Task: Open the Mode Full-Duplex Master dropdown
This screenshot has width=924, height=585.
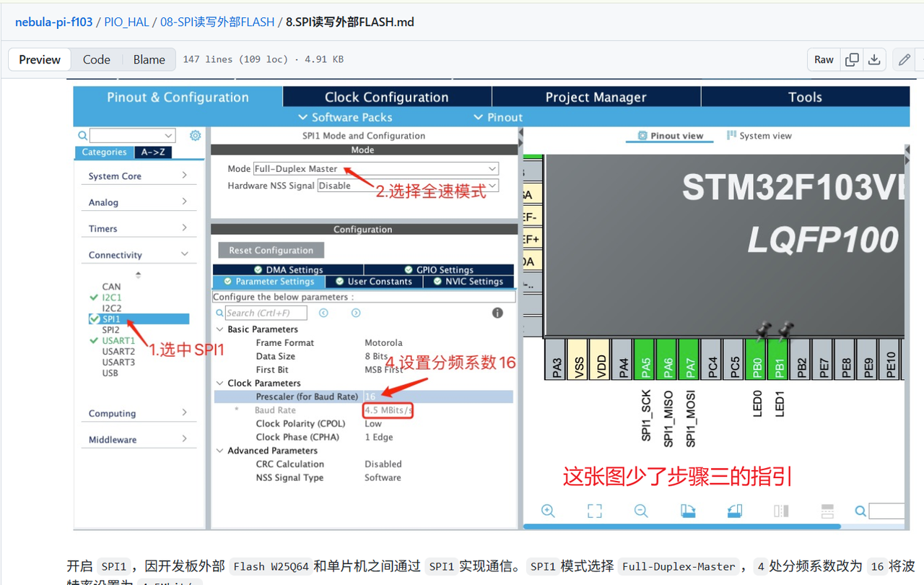Action: pyautogui.click(x=375, y=169)
